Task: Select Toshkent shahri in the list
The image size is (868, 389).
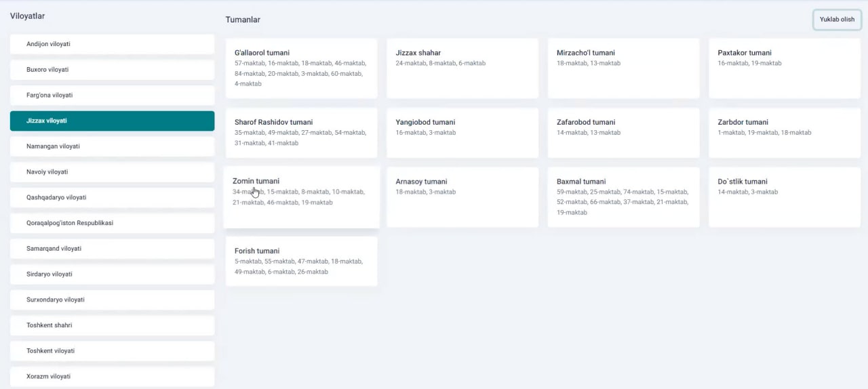Action: coord(112,325)
